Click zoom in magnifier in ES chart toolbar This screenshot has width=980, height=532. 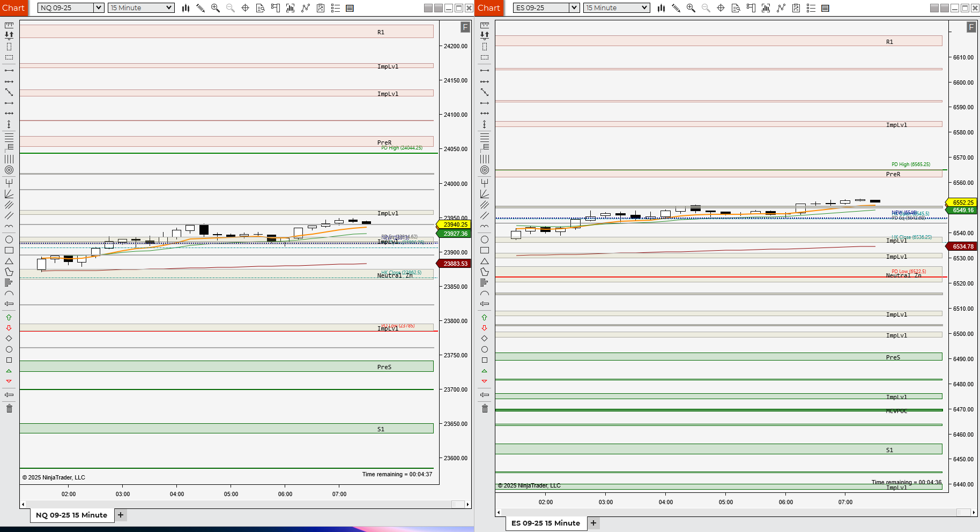[x=691, y=8]
